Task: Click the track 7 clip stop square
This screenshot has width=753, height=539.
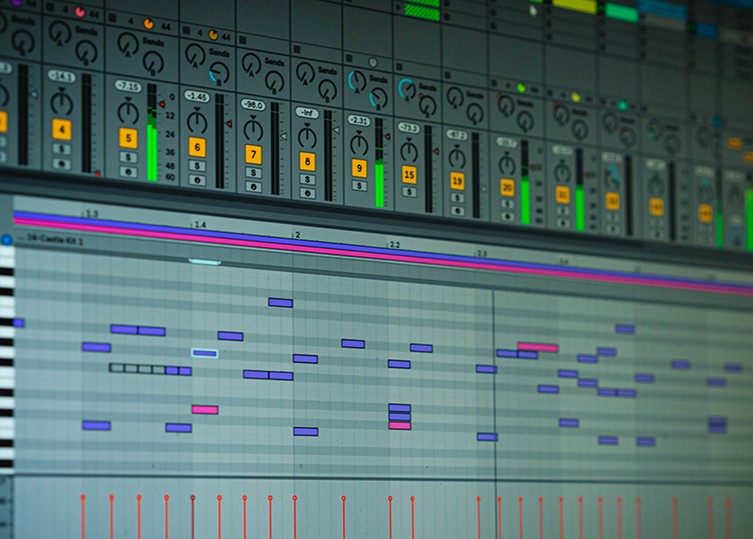Action: tap(243, 40)
